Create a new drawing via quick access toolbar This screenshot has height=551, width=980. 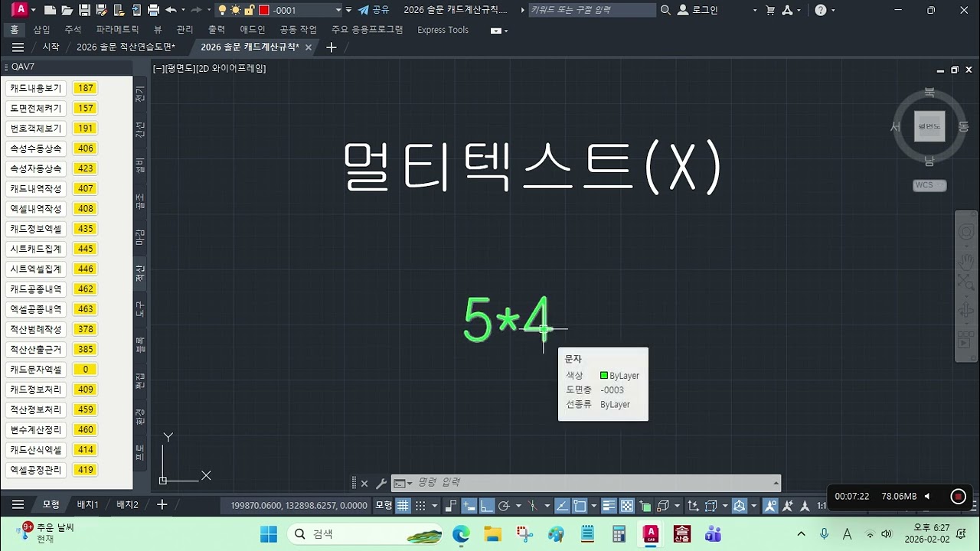click(51, 10)
